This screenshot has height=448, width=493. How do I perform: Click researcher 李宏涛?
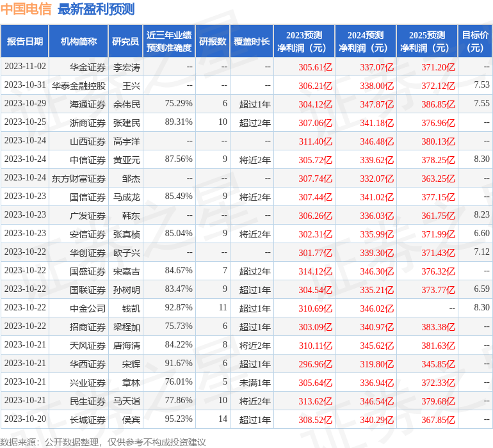[x=127, y=67]
